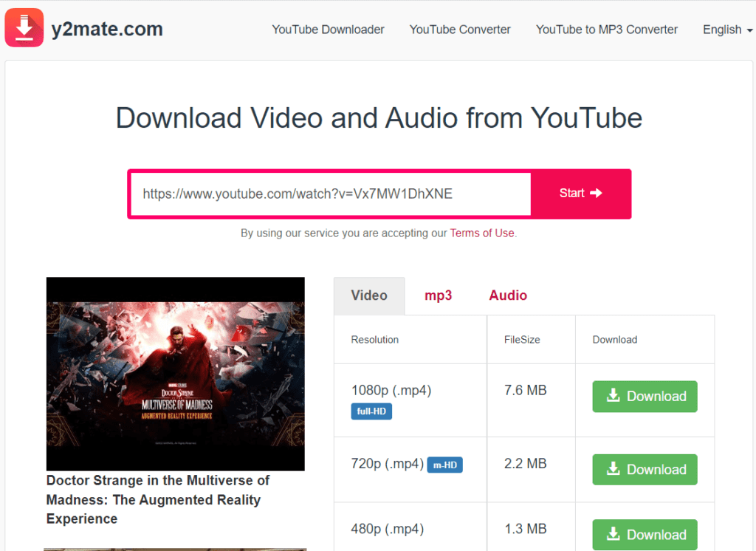
Task: Click the Doctor Strange video thumbnail
Action: (x=176, y=374)
